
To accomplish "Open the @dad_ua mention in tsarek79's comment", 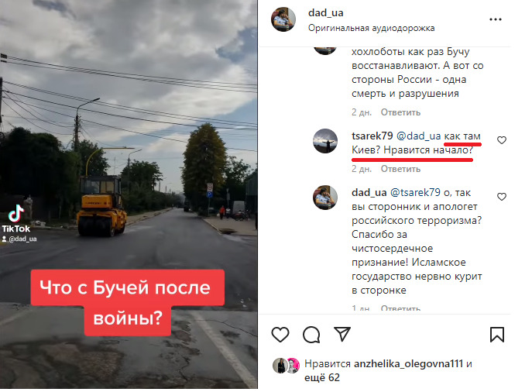I will point(419,136).
